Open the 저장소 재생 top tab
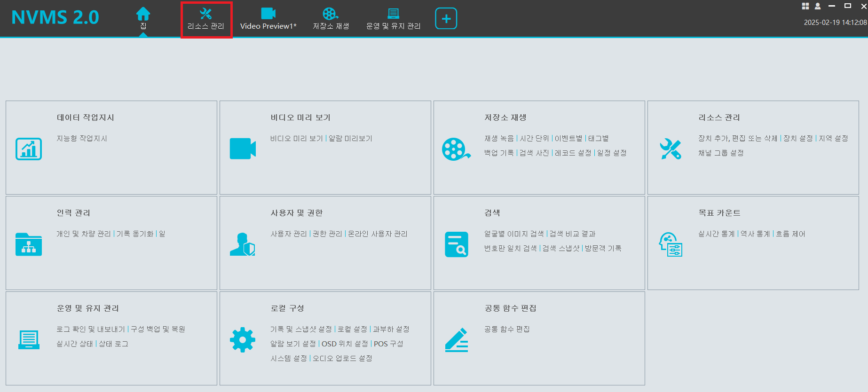 click(331, 19)
